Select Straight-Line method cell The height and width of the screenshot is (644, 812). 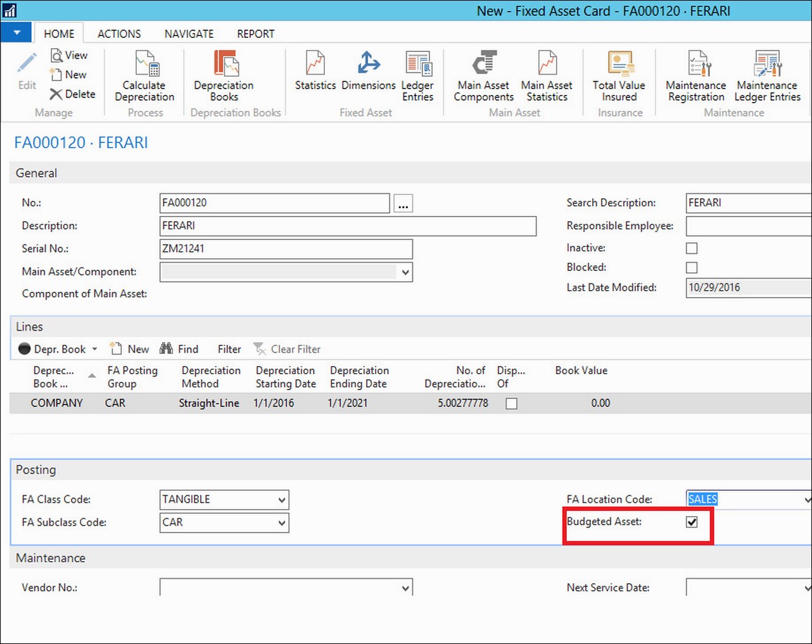click(x=209, y=403)
